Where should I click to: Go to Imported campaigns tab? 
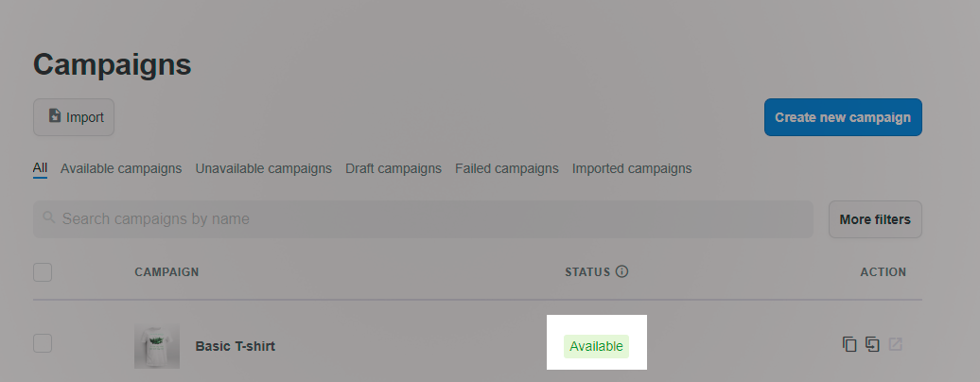(x=632, y=169)
